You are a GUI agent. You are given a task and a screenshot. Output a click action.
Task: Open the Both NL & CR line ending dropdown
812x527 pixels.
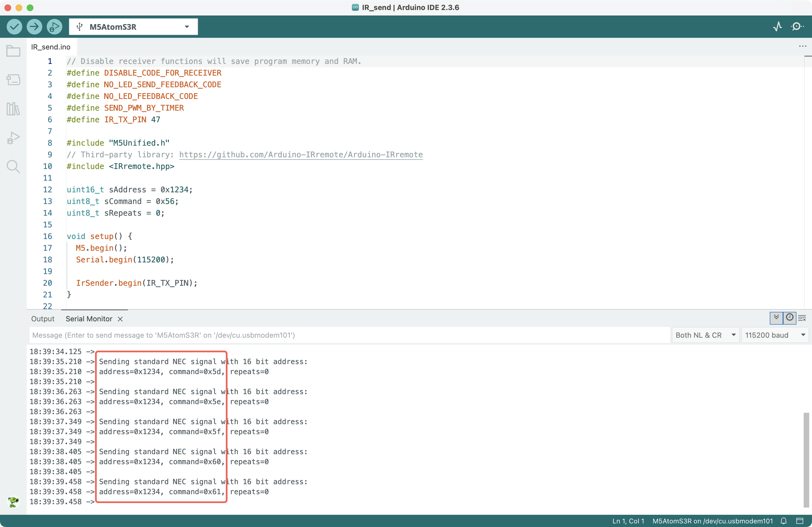(705, 335)
